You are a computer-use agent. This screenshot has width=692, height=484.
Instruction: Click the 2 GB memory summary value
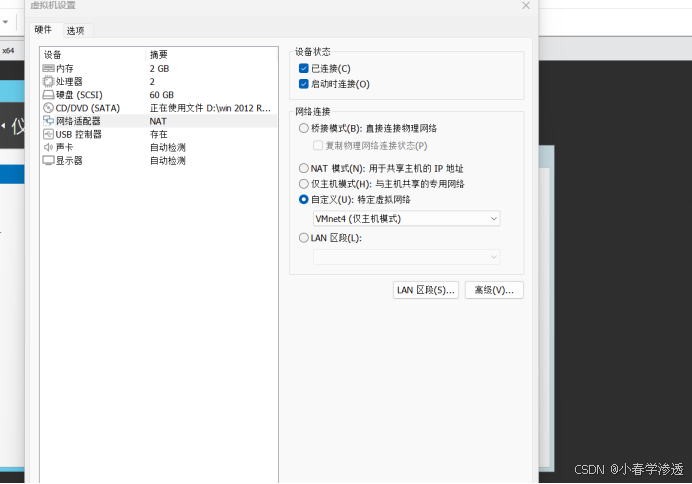tap(159, 68)
